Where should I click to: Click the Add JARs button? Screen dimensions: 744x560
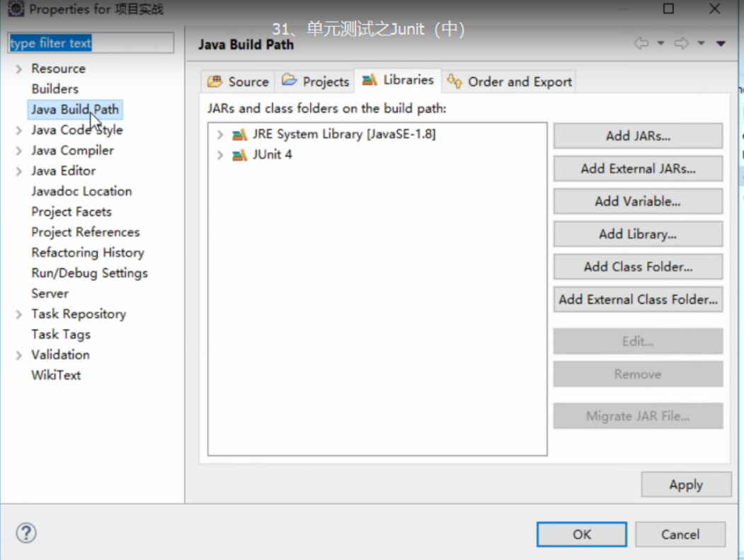(638, 136)
